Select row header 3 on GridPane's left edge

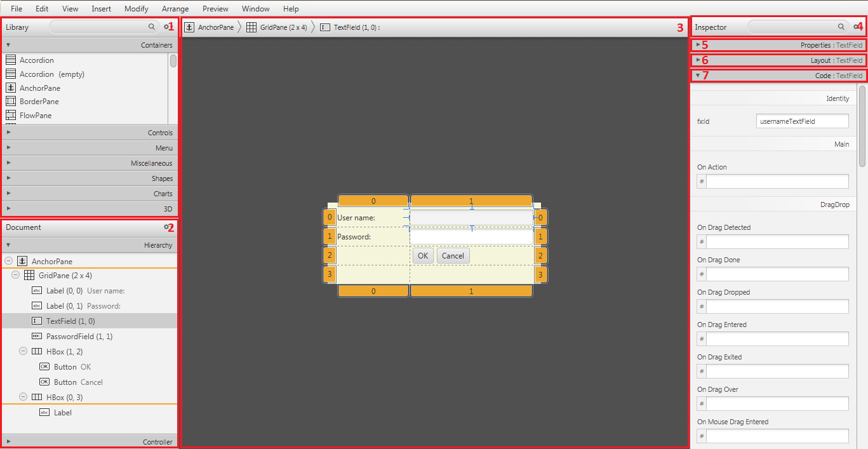point(330,274)
